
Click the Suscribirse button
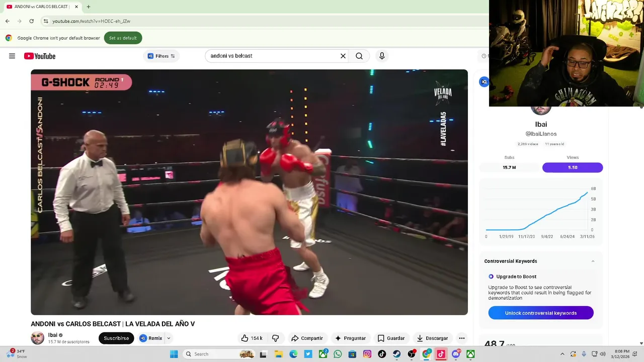116,338
